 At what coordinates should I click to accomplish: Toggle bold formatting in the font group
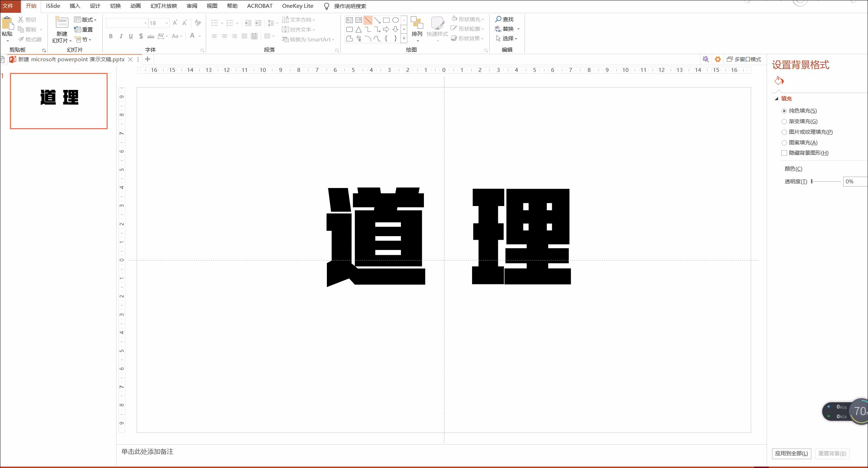(110, 36)
